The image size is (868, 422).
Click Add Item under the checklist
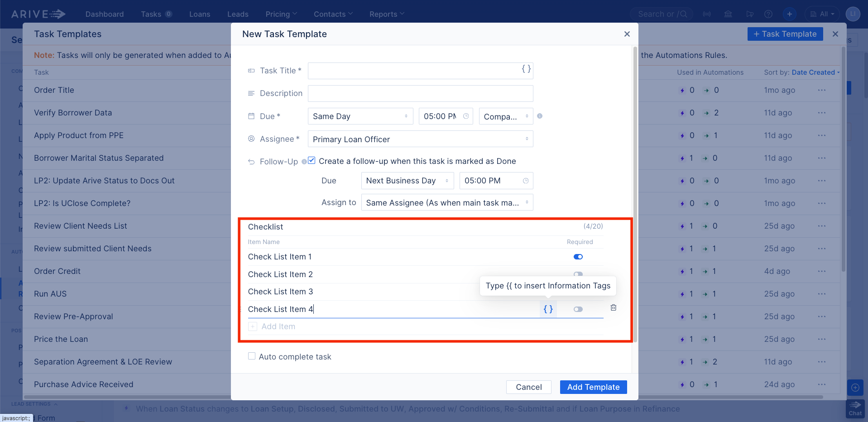coord(278,326)
